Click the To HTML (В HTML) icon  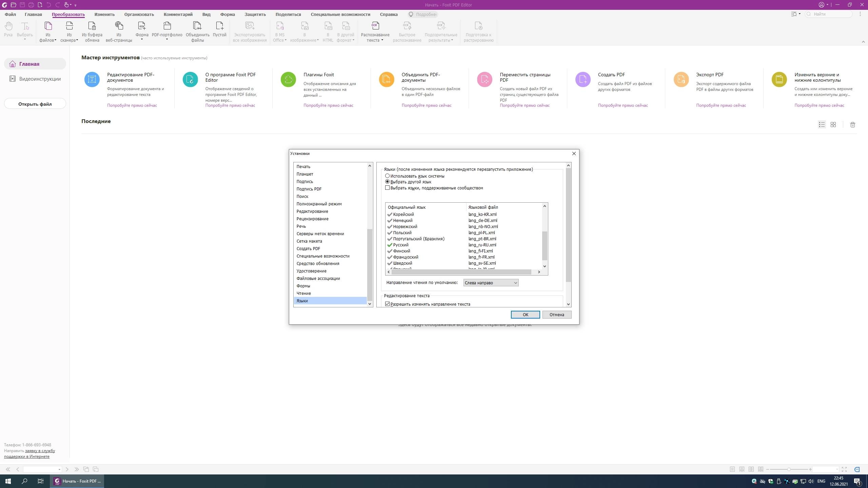328,26
